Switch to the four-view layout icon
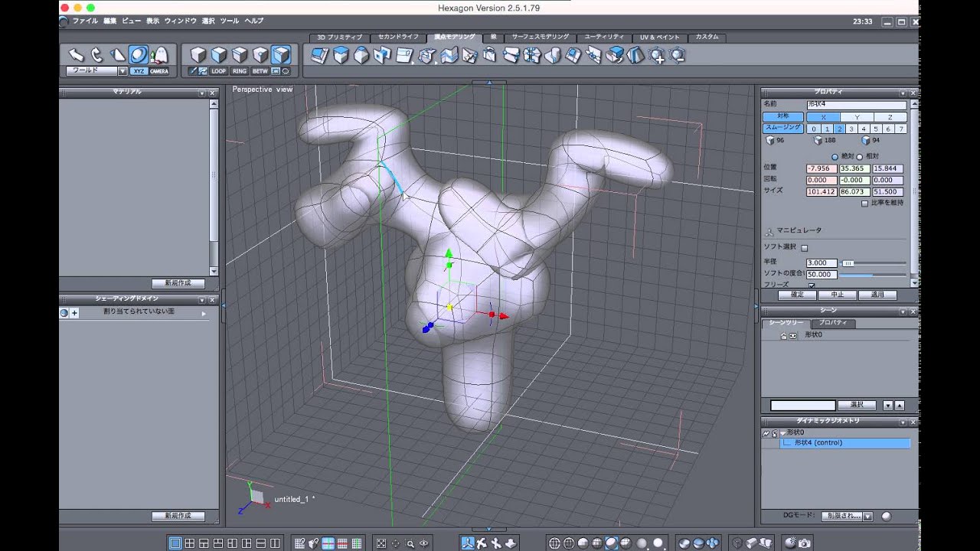This screenshot has width=980, height=551. [189, 543]
